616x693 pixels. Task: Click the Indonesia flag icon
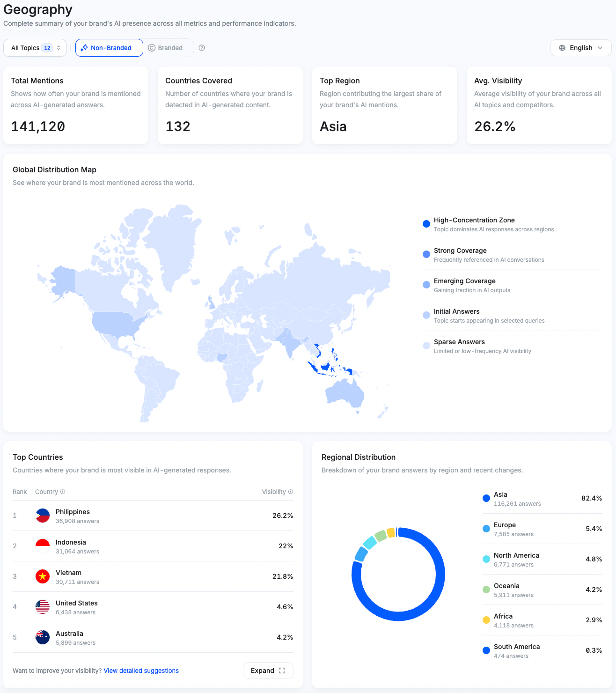(42, 546)
